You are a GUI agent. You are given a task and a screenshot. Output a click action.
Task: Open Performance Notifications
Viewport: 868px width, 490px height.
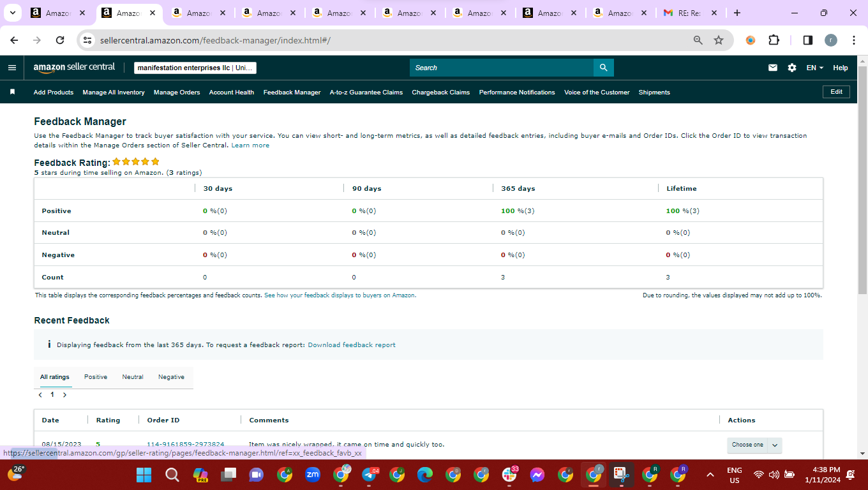(x=517, y=93)
